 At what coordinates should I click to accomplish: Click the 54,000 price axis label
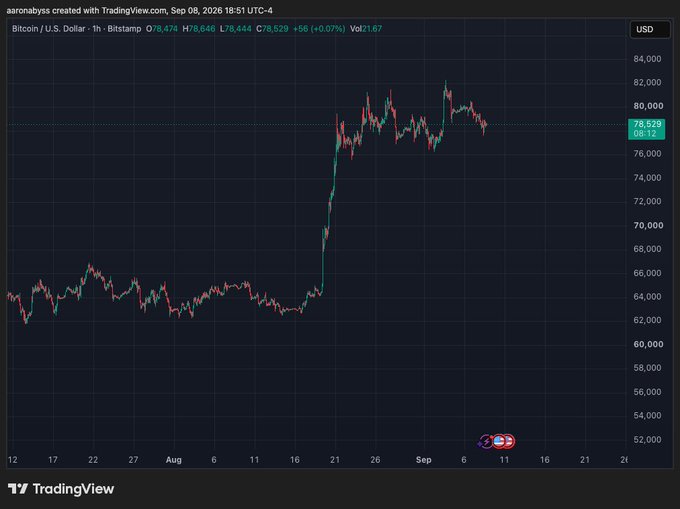(647, 415)
